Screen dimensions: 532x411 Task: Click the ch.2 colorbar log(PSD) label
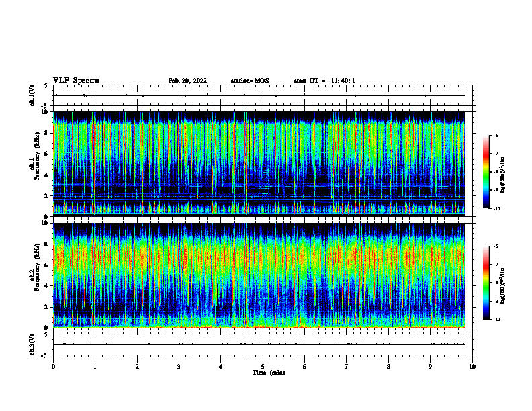pos(504,285)
